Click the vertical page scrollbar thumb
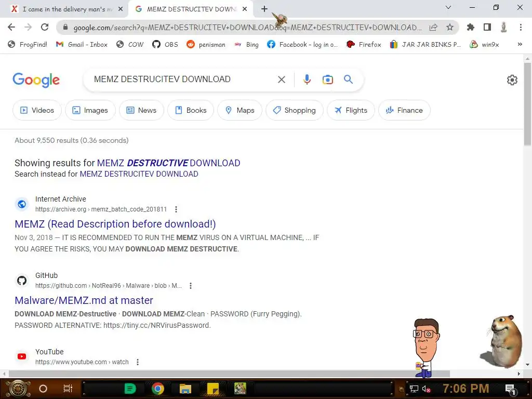532x399 pixels. tap(527, 103)
